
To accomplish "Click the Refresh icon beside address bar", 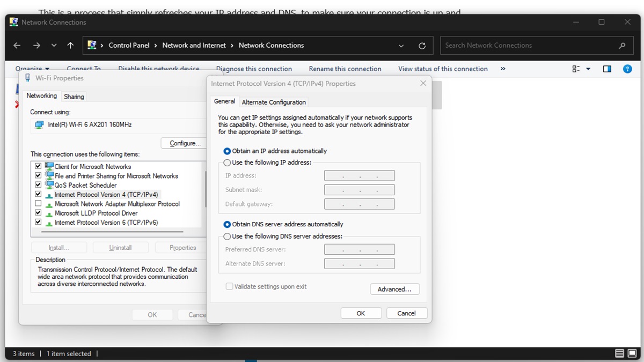I will (x=422, y=46).
